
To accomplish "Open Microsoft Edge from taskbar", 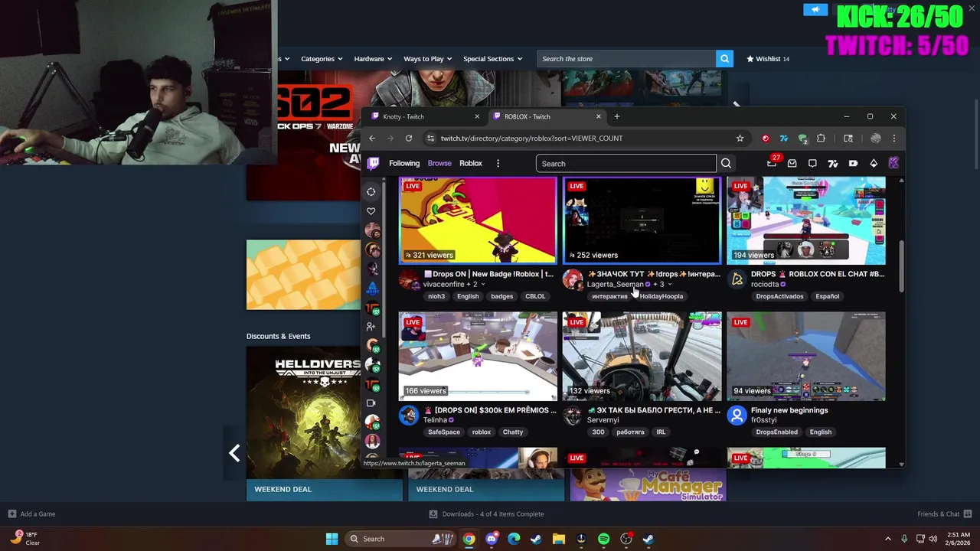I will (514, 539).
